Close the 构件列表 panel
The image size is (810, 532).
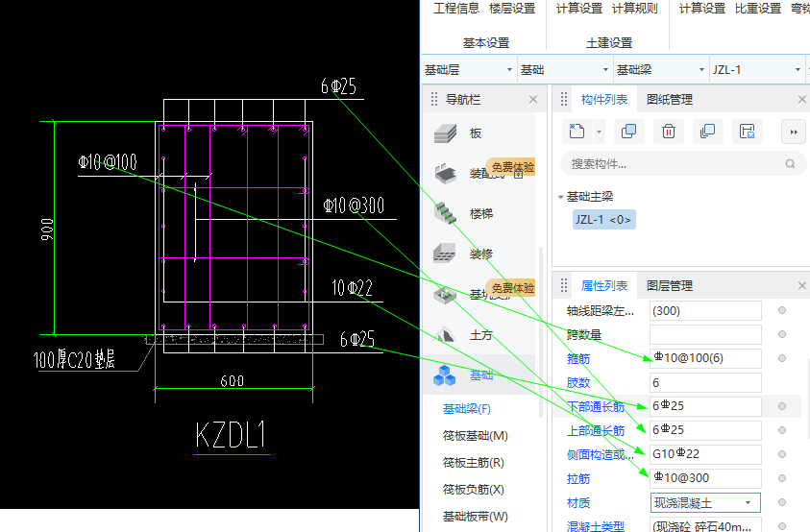pyautogui.click(x=801, y=99)
